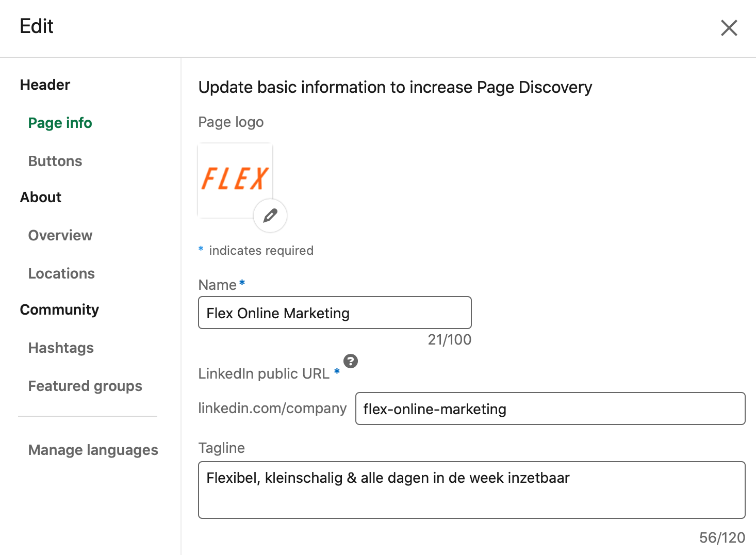Click the Name input field
Viewport: 756px width, 555px height.
[x=335, y=313]
